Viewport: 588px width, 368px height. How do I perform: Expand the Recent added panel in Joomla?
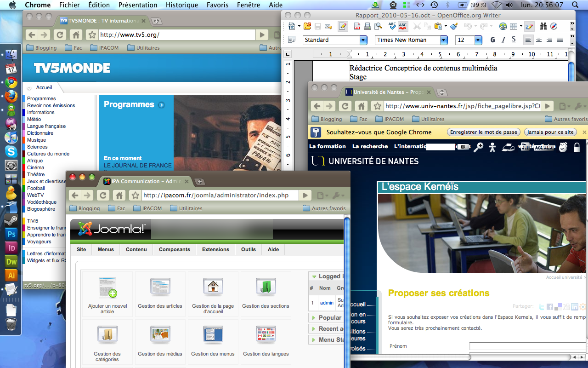click(326, 328)
